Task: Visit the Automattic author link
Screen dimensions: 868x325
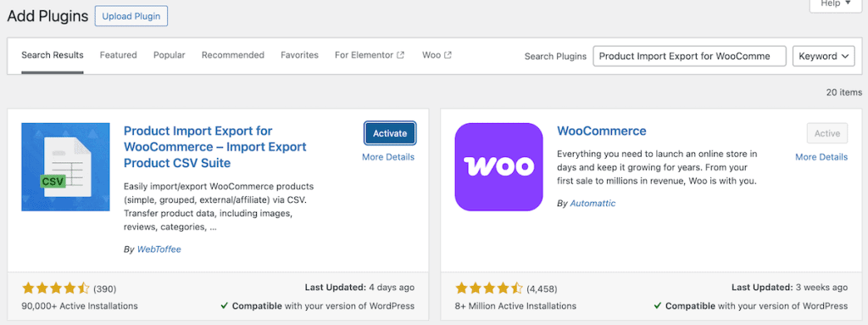Action: tap(593, 204)
